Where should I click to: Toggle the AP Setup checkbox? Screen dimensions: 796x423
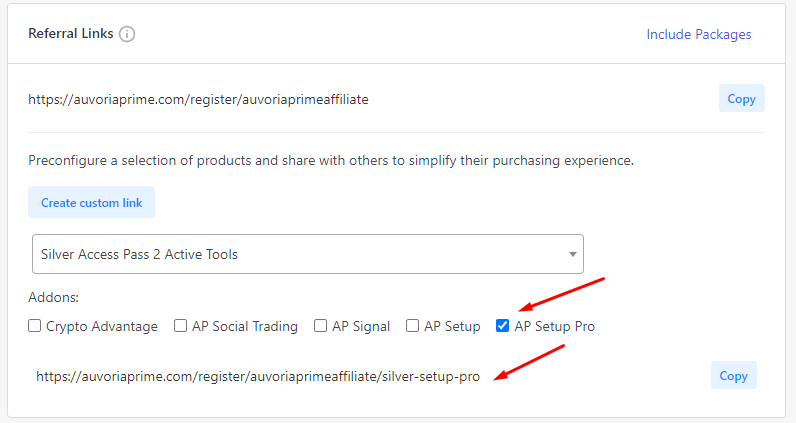click(412, 326)
